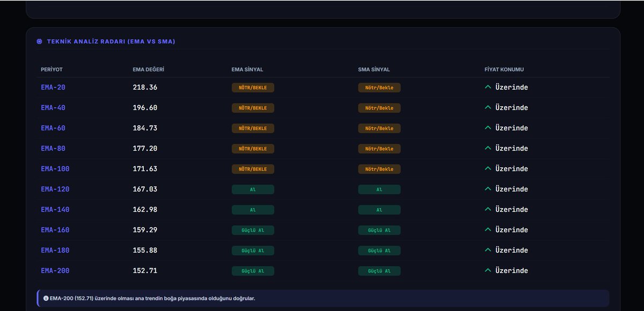Click the EMA signal Güçlü Al badge for EMA-200
Image resolution: width=644 pixels, height=311 pixels.
pyautogui.click(x=253, y=271)
